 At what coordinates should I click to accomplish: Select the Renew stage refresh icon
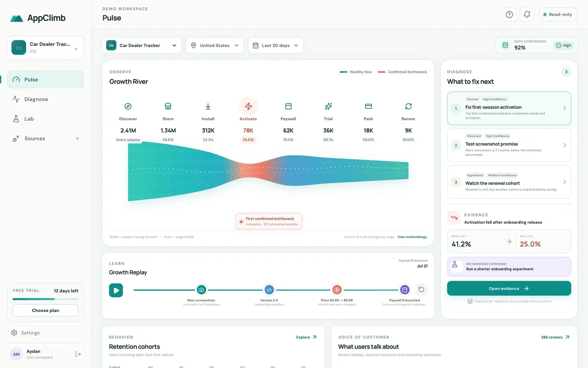click(x=408, y=106)
